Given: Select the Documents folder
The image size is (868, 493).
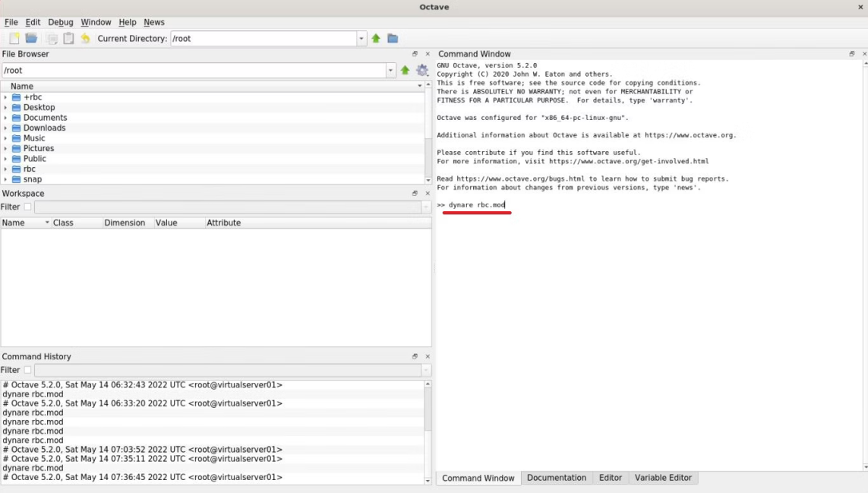Looking at the screenshot, I should point(45,118).
